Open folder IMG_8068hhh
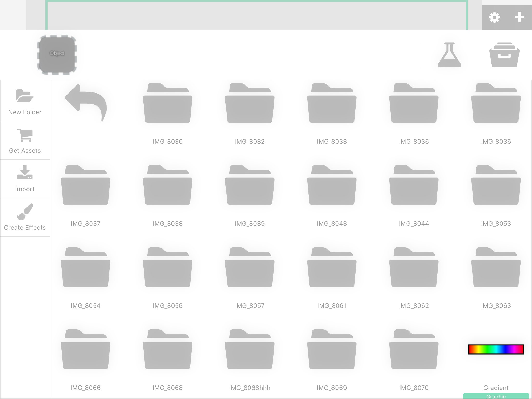The height and width of the screenshot is (399, 532). pos(250,350)
